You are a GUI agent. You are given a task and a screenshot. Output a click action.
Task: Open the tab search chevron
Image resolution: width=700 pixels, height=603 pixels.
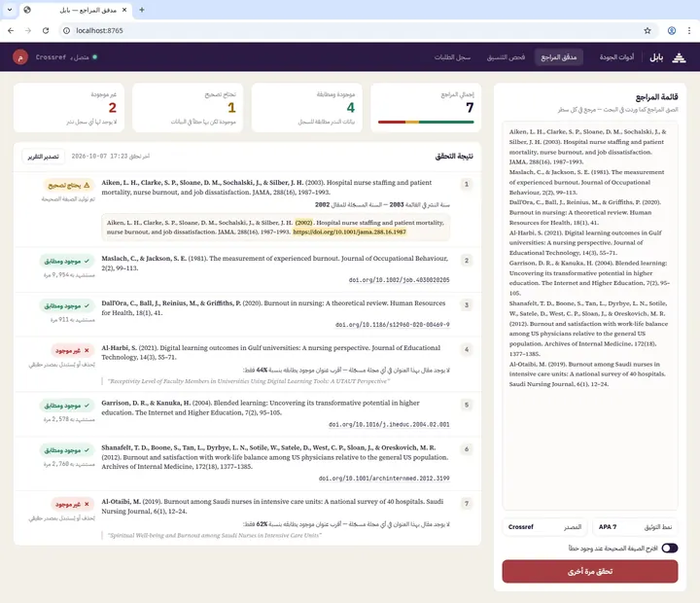coord(10,10)
